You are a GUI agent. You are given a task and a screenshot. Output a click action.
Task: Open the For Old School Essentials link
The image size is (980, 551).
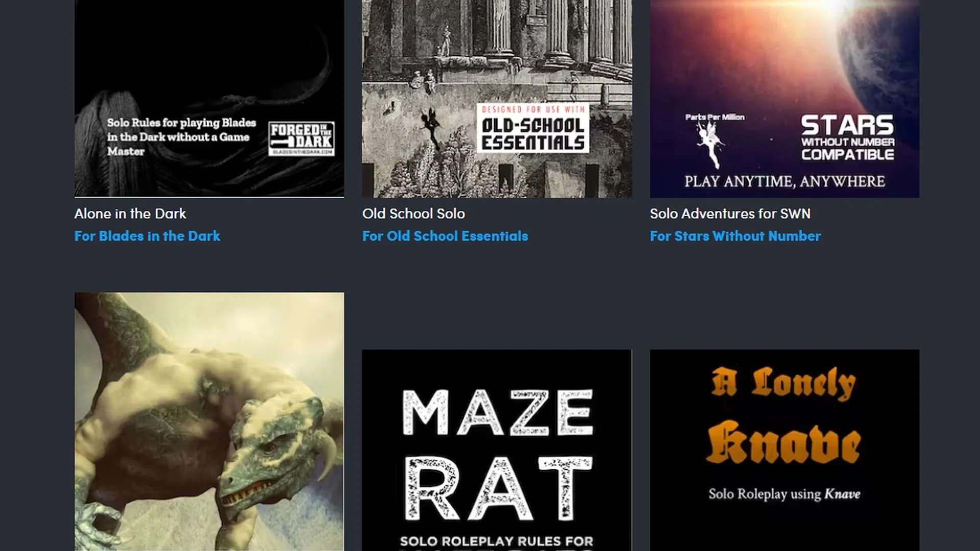click(445, 236)
